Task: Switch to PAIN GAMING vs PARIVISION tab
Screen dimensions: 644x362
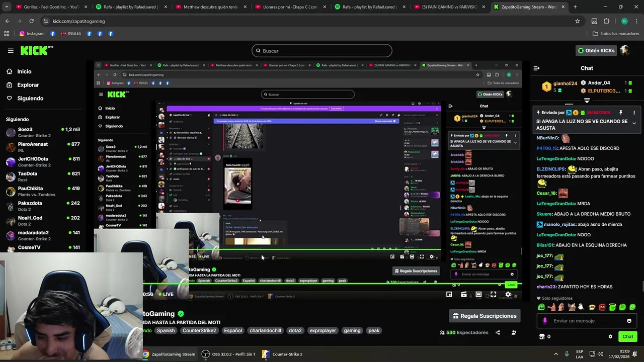Action: coord(449,7)
